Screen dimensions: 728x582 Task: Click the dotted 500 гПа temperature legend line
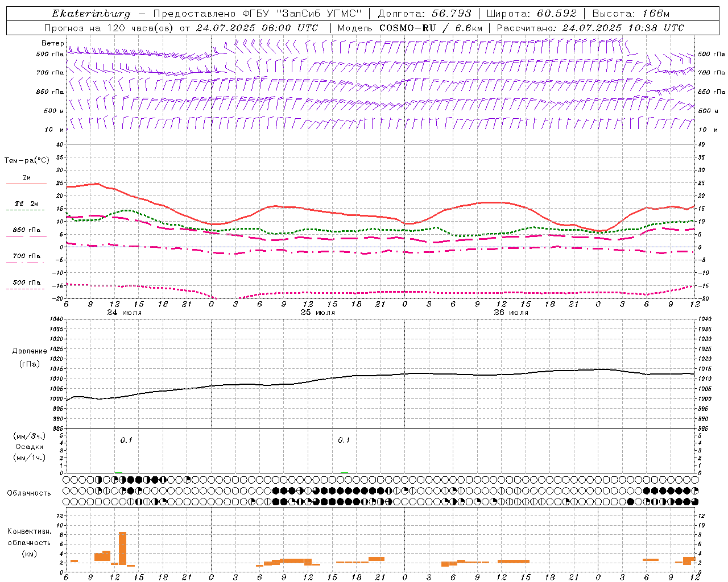[26, 289]
